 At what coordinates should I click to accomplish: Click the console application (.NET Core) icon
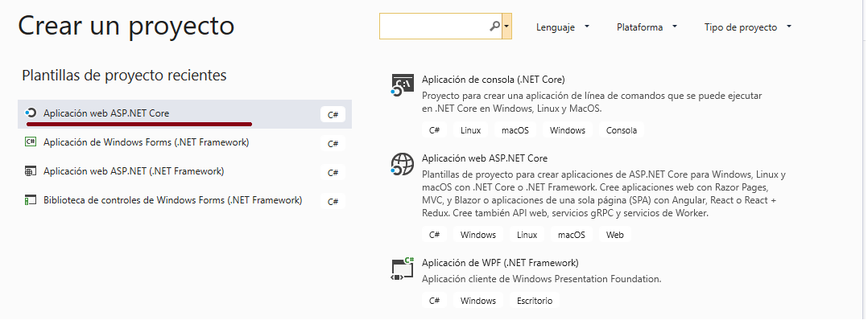coord(402,85)
